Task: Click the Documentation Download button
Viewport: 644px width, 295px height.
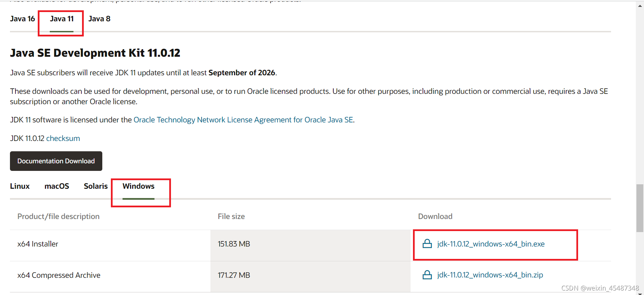Action: coord(56,161)
